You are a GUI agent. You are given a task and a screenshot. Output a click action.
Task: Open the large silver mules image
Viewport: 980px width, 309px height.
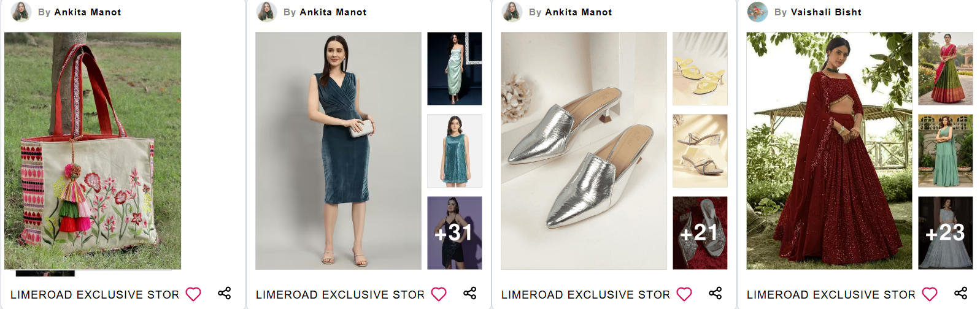pyautogui.click(x=584, y=151)
